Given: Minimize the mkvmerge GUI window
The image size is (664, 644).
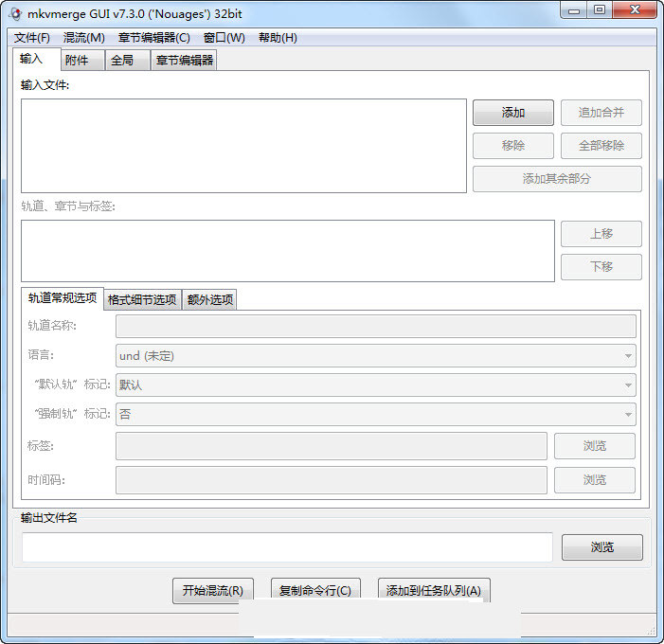Looking at the screenshot, I should tap(574, 10).
